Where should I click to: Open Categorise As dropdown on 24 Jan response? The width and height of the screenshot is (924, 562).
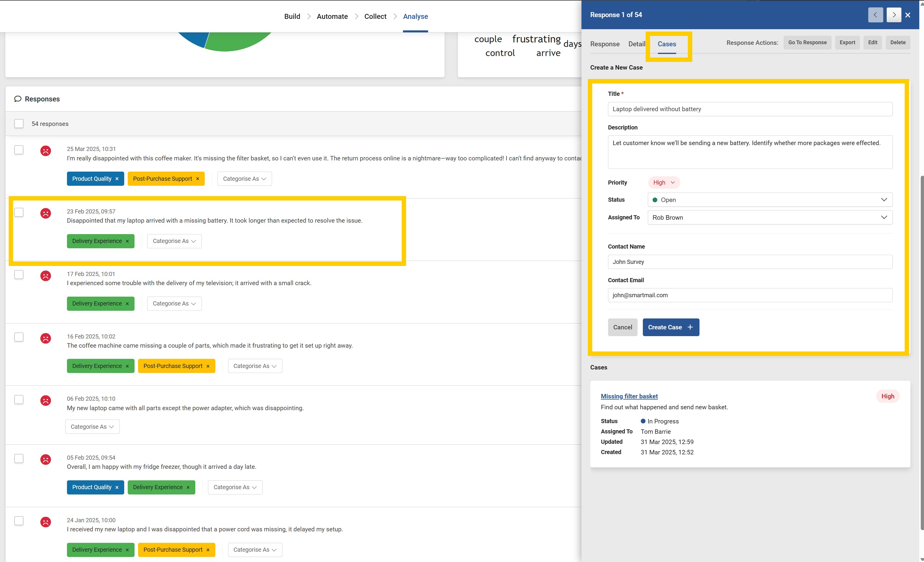pyautogui.click(x=255, y=550)
